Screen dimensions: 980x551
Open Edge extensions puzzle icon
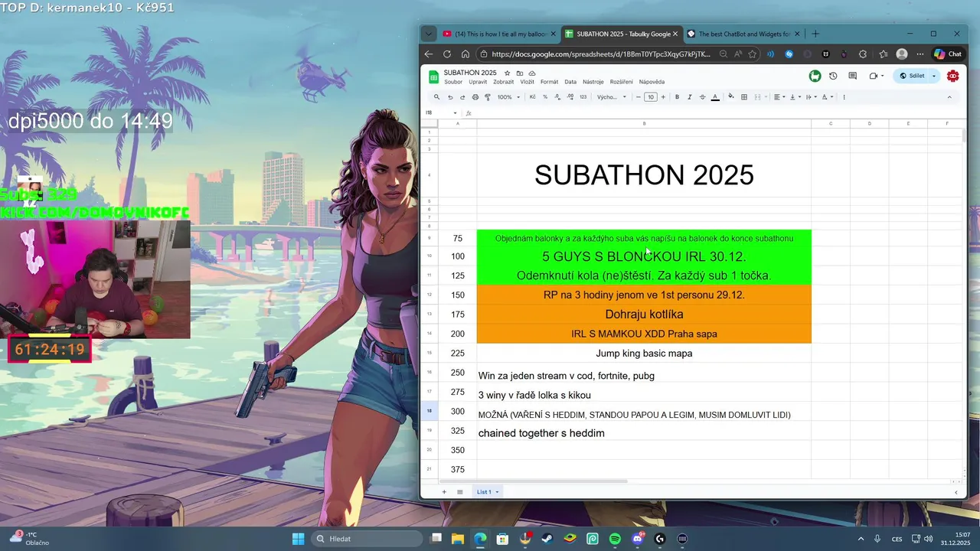tap(863, 54)
